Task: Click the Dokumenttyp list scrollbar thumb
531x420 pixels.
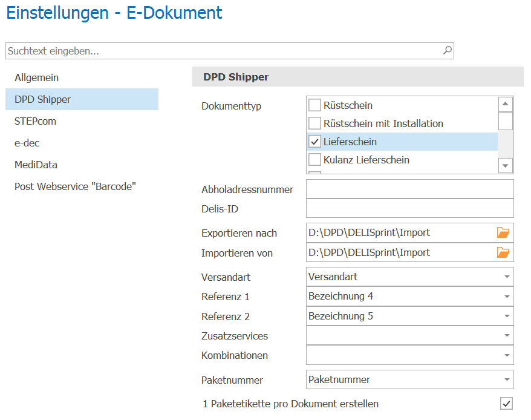Action: point(505,121)
